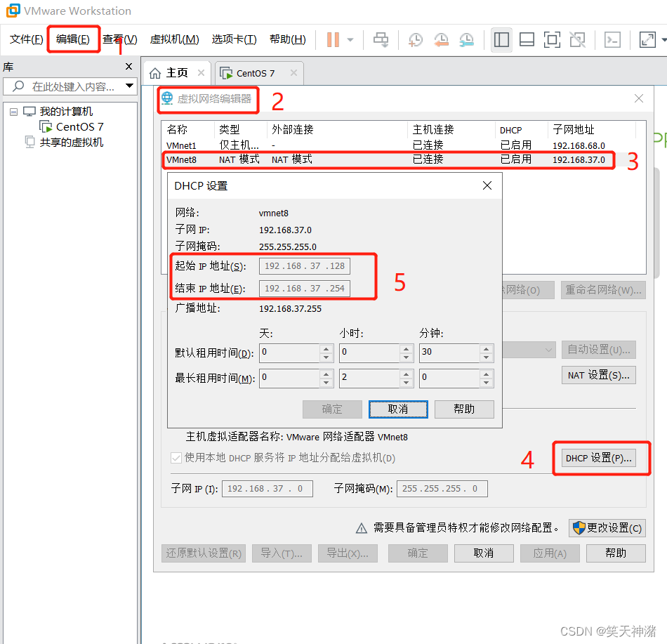Open the console view icon

(x=612, y=40)
